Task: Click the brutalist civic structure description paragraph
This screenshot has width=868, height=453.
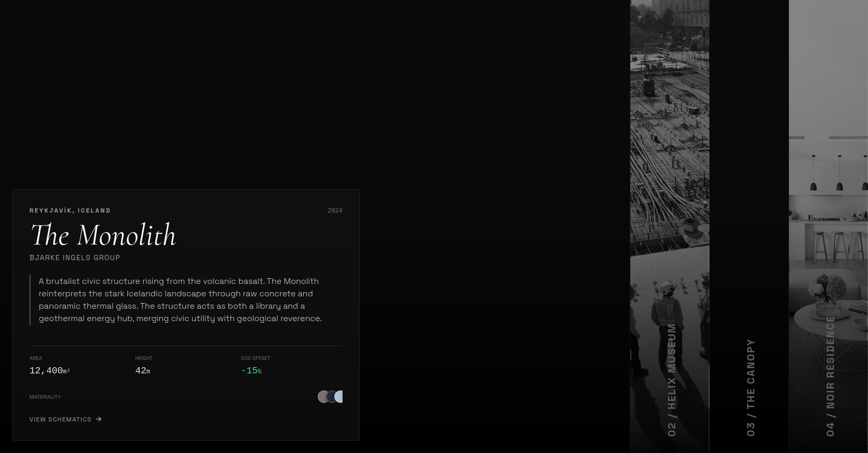Action: [180, 300]
